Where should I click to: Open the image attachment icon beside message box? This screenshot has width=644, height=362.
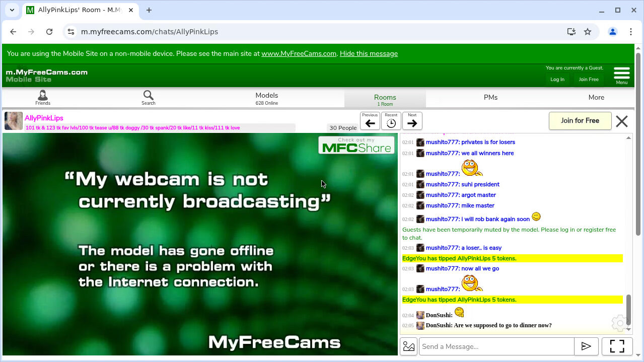tap(409, 346)
